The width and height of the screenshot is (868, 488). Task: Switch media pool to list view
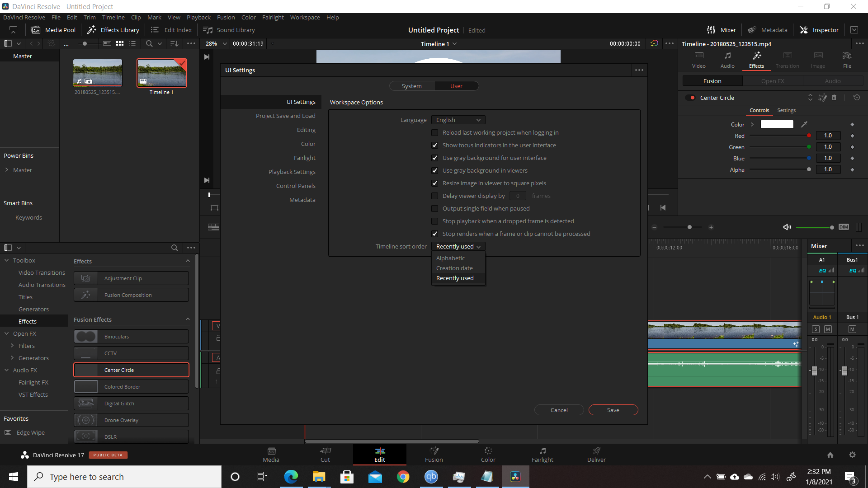[132, 43]
